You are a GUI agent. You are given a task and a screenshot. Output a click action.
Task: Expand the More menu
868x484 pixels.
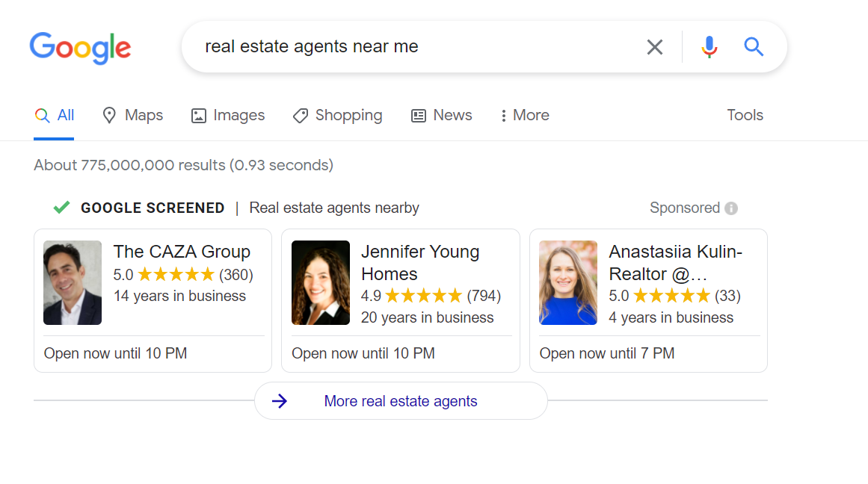click(x=524, y=115)
